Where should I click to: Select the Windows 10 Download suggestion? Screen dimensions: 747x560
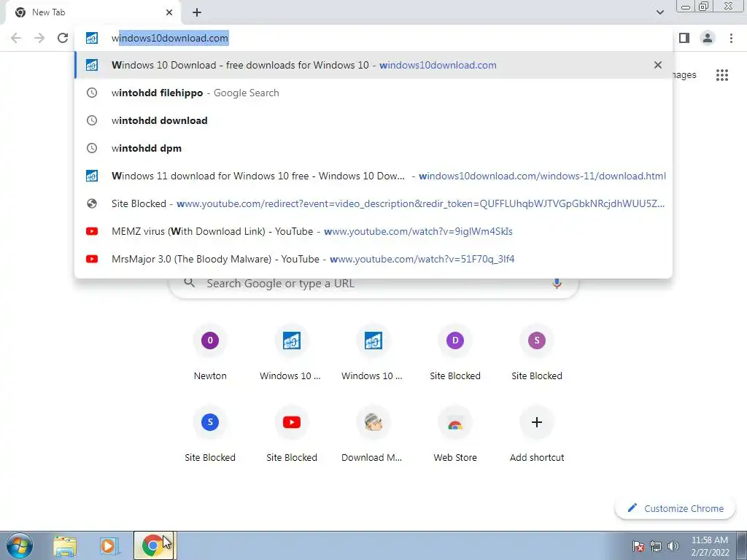pyautogui.click(x=373, y=65)
